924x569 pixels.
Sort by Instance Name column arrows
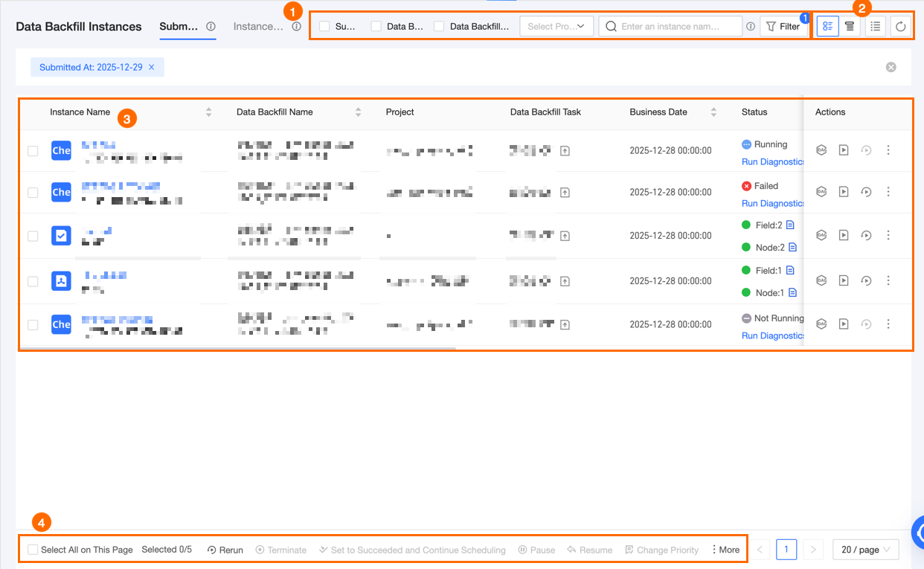tap(209, 112)
